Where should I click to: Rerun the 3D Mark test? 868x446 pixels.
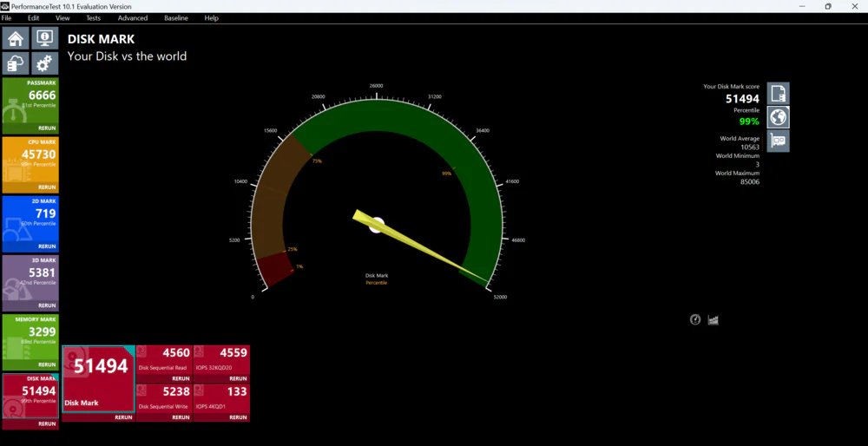(47, 306)
